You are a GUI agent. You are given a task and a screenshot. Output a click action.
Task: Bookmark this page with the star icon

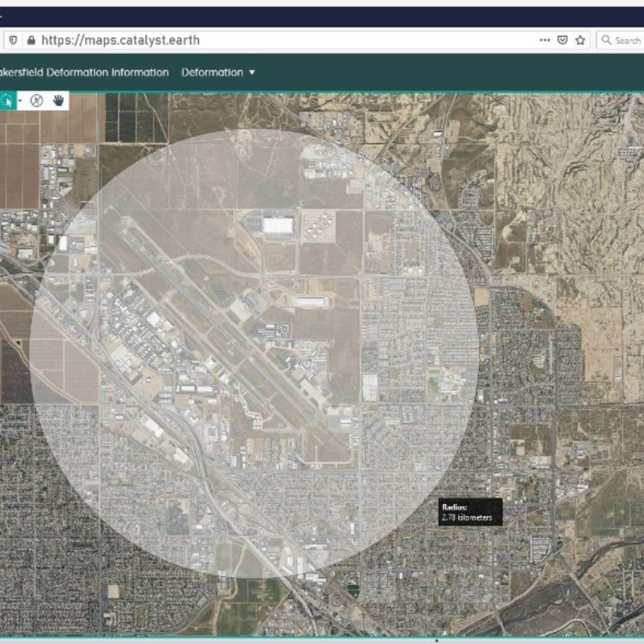(x=580, y=39)
